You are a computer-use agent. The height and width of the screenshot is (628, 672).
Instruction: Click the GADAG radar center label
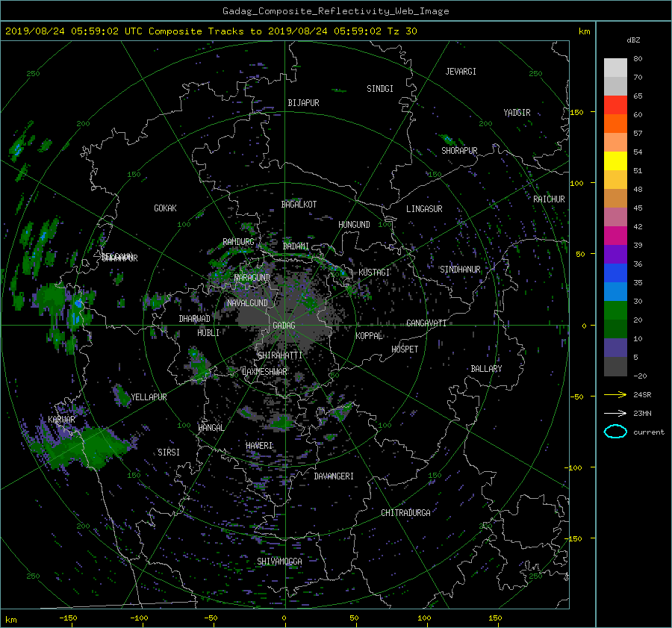click(x=284, y=326)
